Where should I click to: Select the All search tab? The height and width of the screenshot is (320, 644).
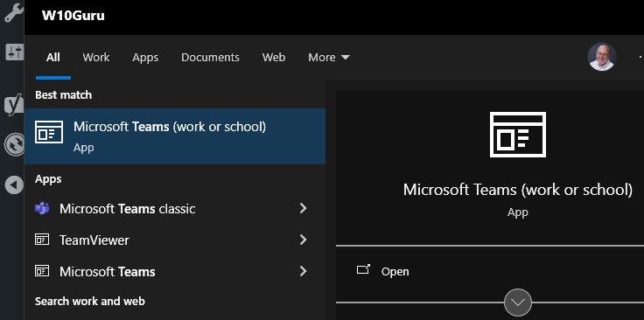click(53, 58)
